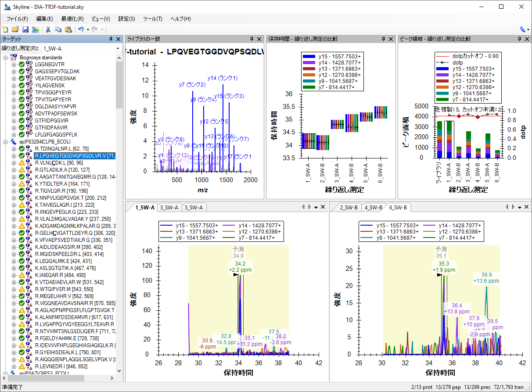Open the right chromatogram tab list dropdown
The height and width of the screenshot is (392, 532).
click(520, 207)
